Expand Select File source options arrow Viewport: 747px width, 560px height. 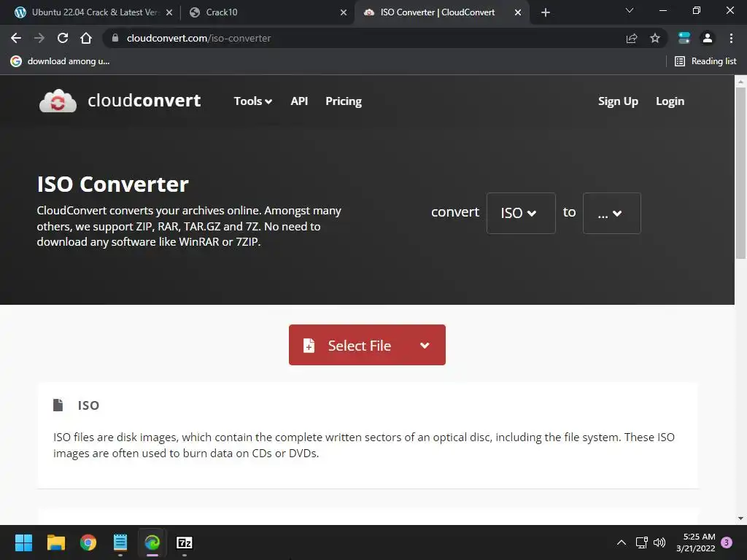(425, 345)
